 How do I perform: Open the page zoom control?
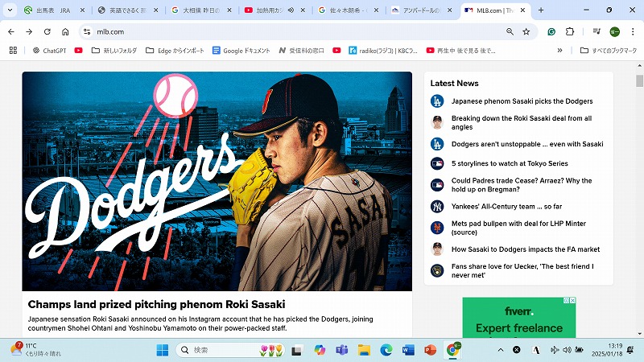coord(510,31)
